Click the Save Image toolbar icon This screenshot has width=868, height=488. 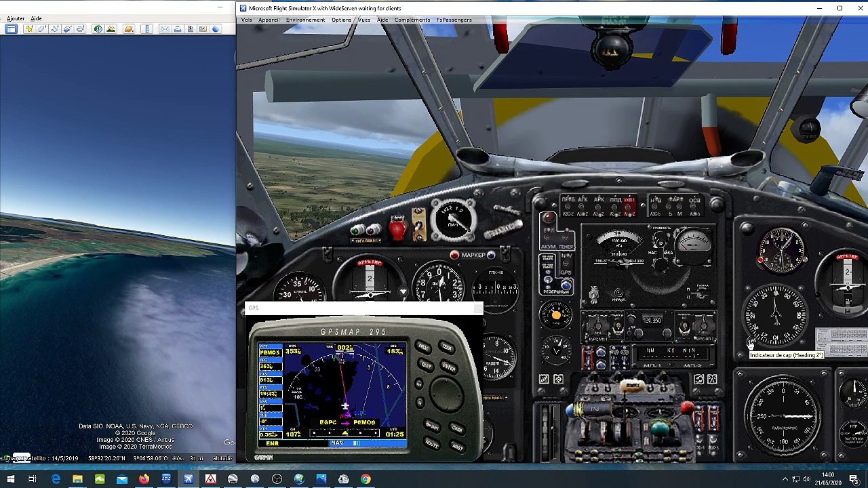point(191,29)
